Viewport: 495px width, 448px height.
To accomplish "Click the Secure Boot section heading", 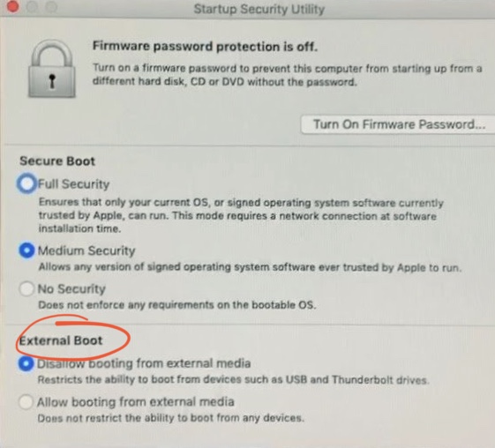I will 57,161.
